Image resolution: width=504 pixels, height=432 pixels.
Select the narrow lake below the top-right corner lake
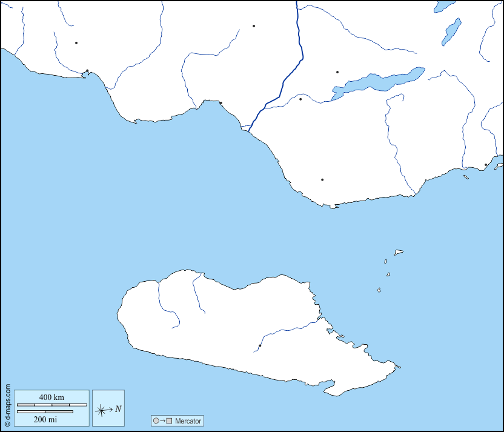coord(451,32)
